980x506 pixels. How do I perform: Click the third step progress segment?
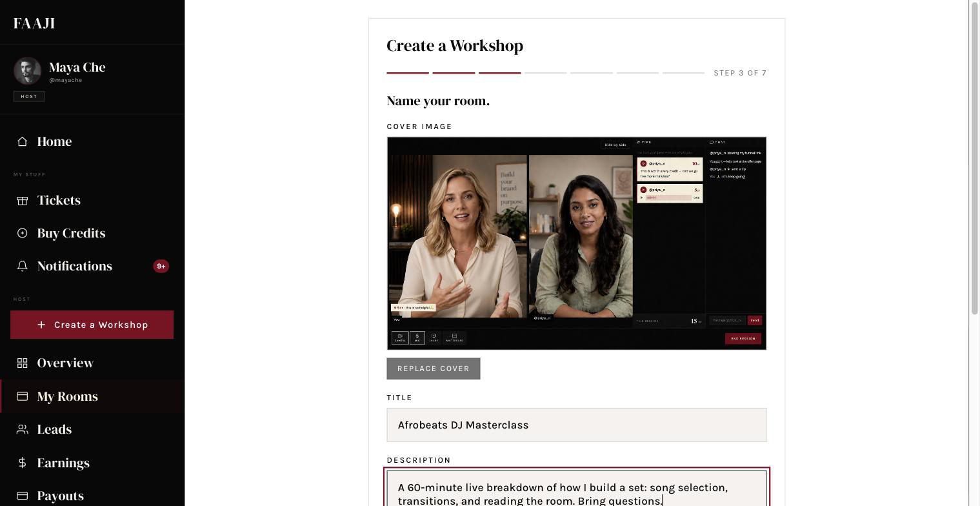tap(500, 73)
